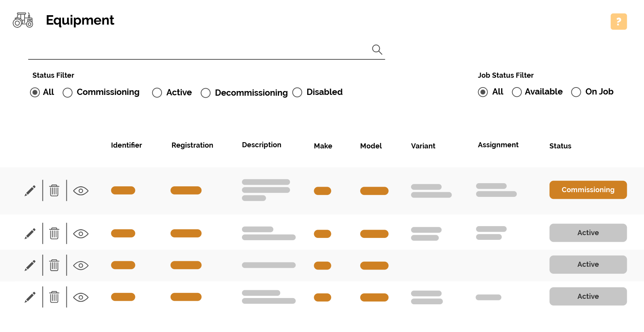644x332 pixels.
Task: Choose the Decommissioning status filter
Action: [206, 93]
